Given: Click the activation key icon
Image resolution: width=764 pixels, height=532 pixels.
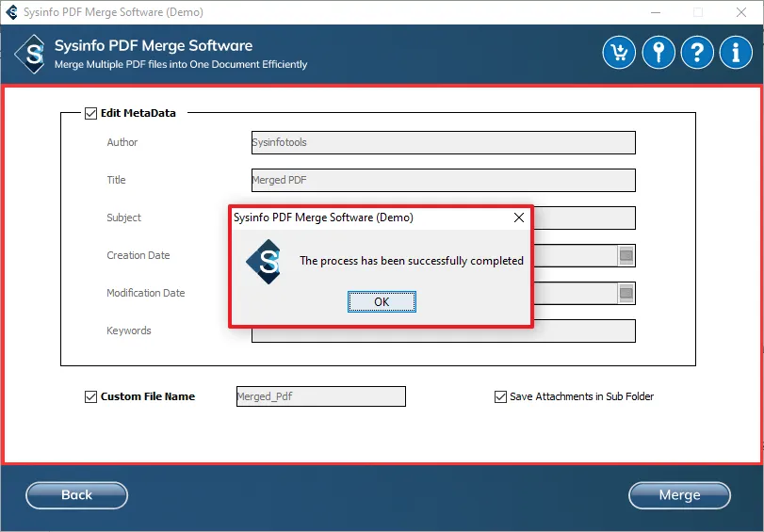Looking at the screenshot, I should click(658, 53).
